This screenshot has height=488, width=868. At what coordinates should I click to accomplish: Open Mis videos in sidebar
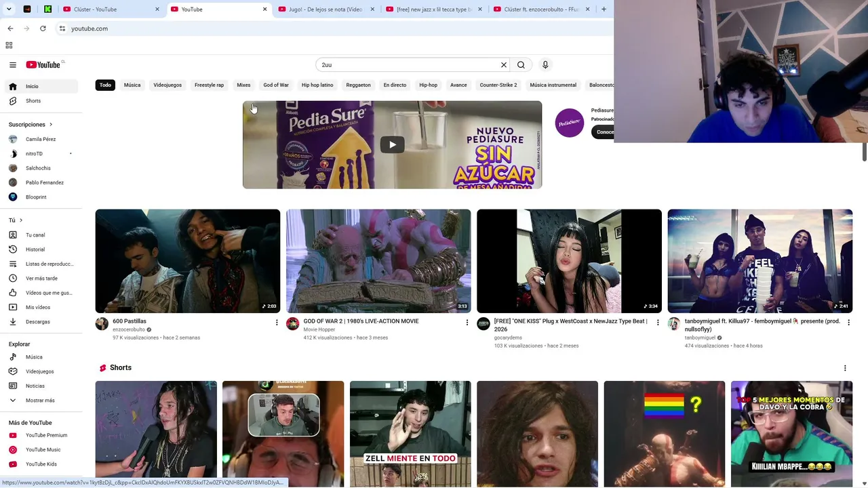(x=41, y=308)
